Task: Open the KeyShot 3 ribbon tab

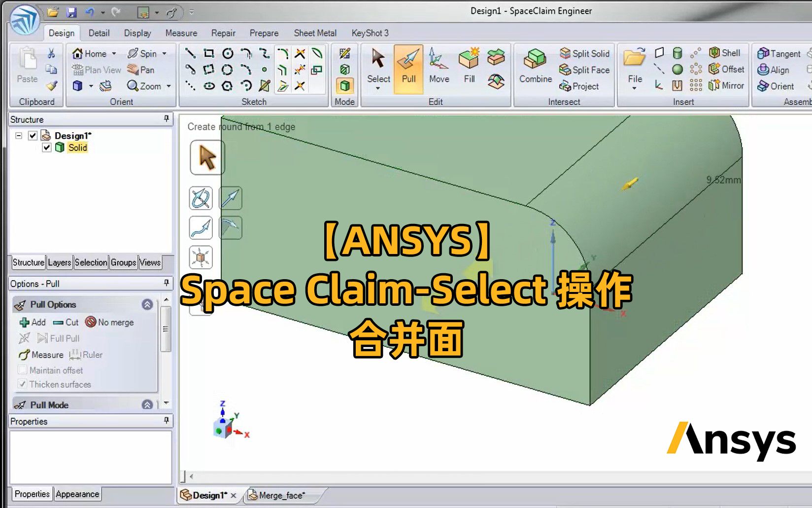Action: 370,33
